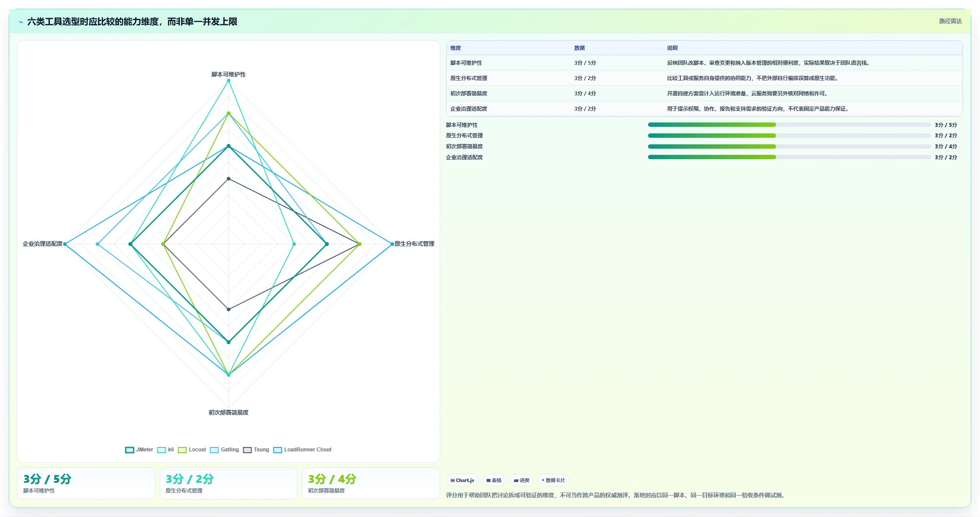Toggle the LoadRunner Cloud legend color box
Viewport: 980px width, 517px height.
point(277,450)
